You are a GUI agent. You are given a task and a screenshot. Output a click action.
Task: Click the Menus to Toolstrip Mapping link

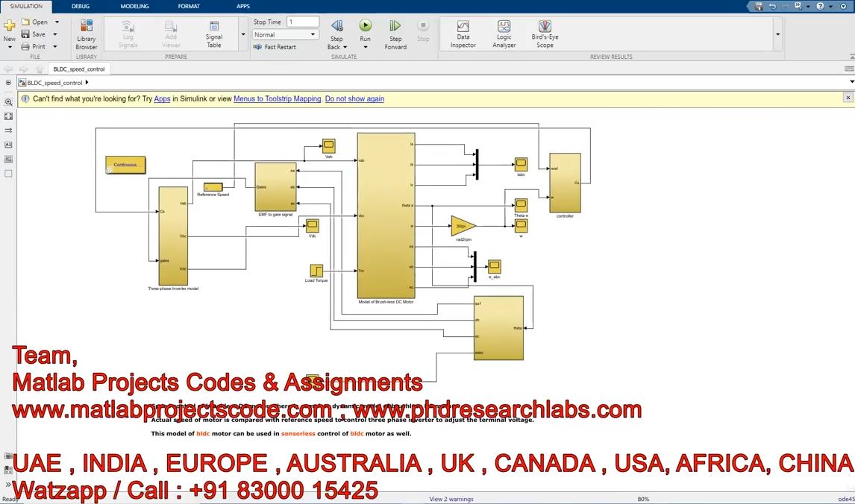point(278,98)
